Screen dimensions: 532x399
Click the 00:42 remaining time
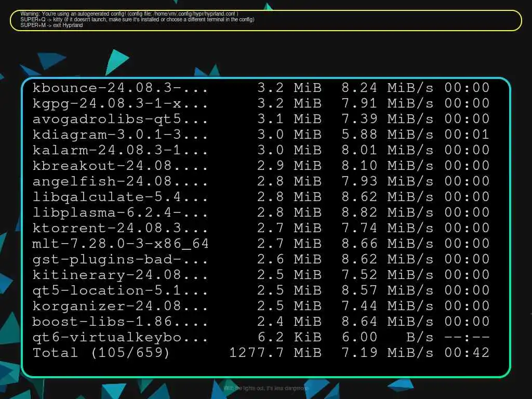tap(467, 353)
